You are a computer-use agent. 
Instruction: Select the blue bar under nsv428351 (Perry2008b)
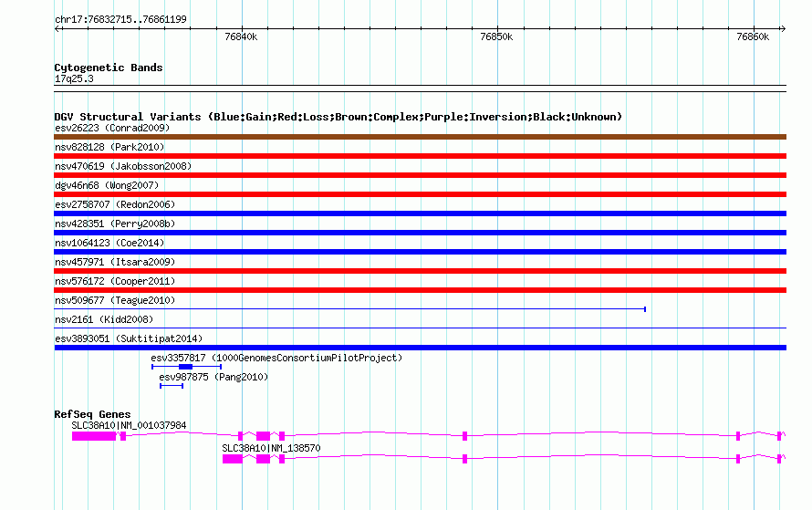[420, 233]
